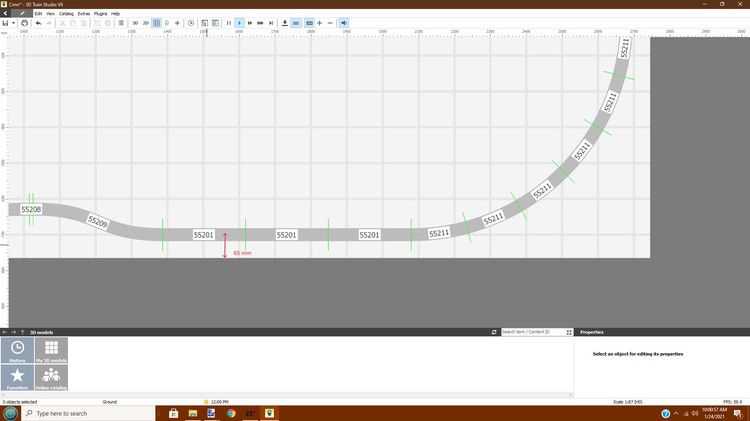Toggle the grid display button
Image resolution: width=750 pixels, height=421 pixels.
[x=156, y=23]
